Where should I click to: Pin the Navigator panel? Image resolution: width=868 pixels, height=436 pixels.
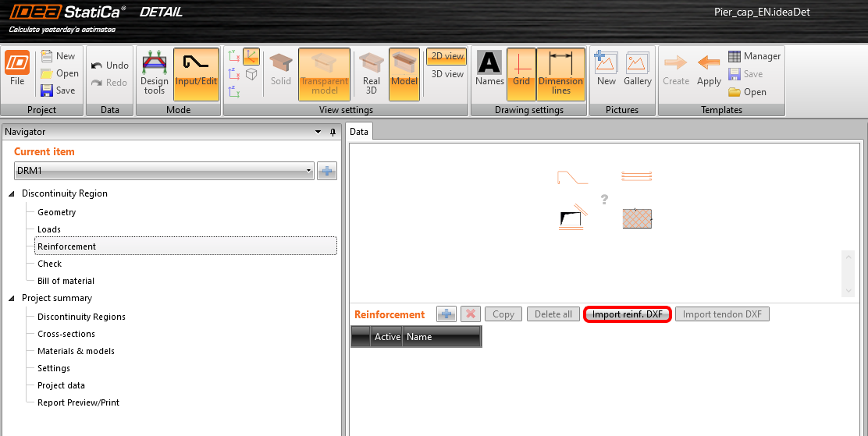point(333,133)
